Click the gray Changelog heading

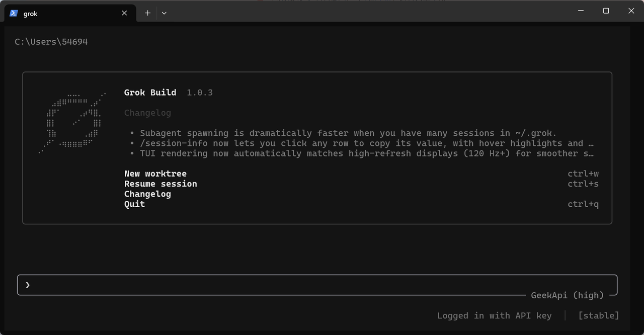[x=147, y=113]
